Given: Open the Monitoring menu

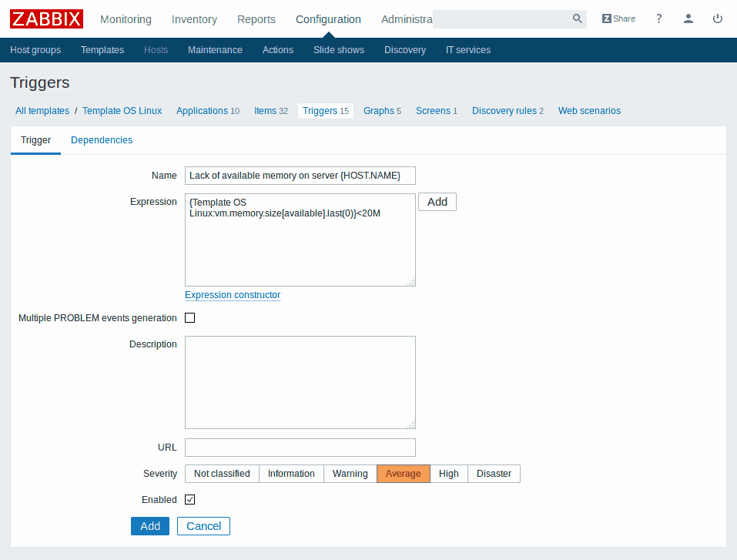Looking at the screenshot, I should pos(126,19).
